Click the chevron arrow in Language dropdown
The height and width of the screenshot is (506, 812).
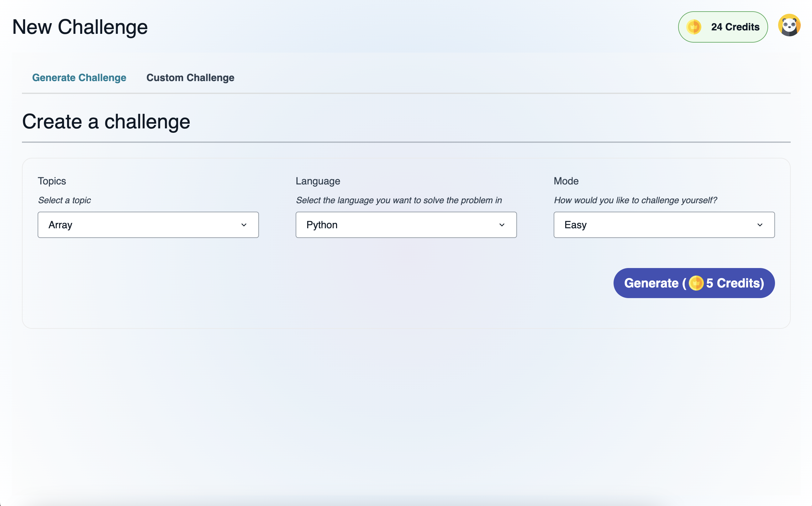coord(502,225)
